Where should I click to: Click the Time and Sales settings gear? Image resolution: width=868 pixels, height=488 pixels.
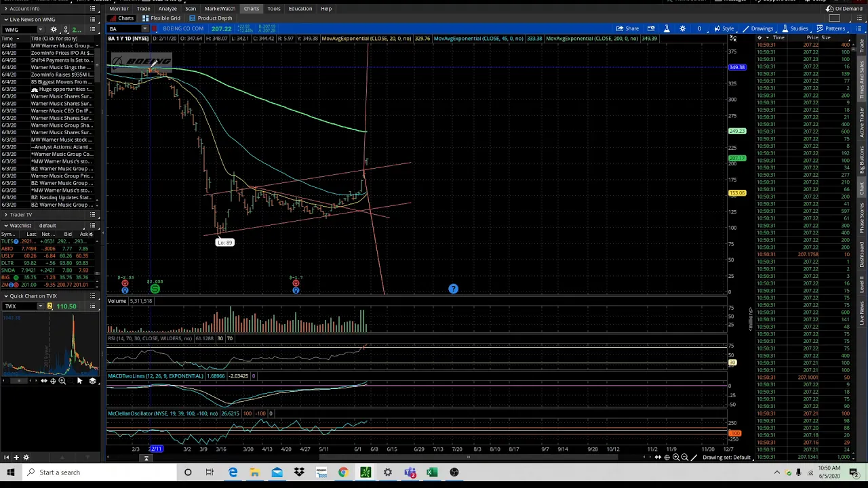(x=759, y=38)
